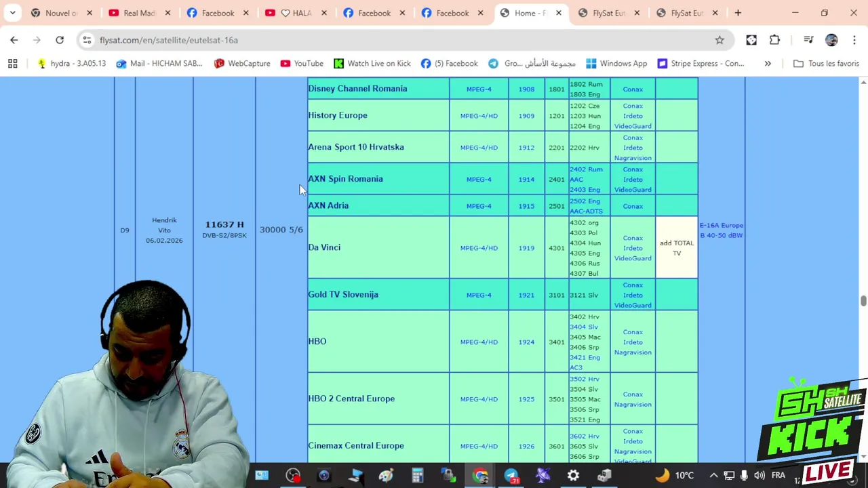Open the Cinemax Central Europe link

(x=356, y=446)
